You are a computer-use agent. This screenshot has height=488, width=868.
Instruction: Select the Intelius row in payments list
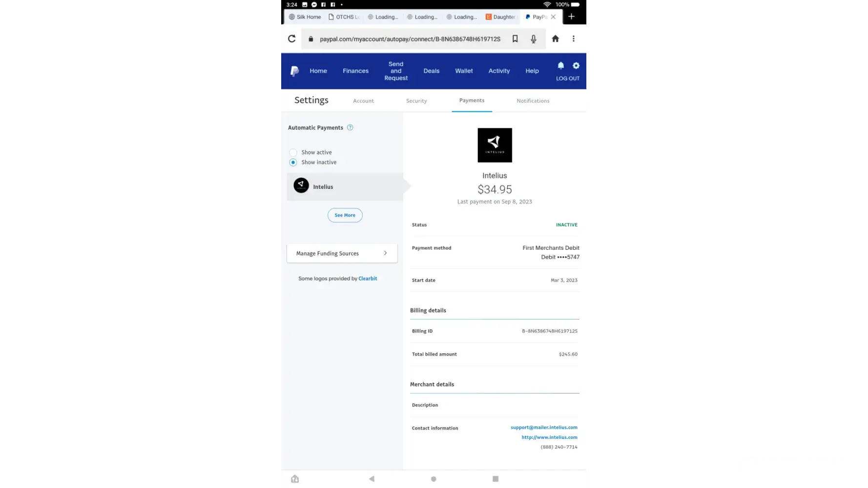point(345,186)
